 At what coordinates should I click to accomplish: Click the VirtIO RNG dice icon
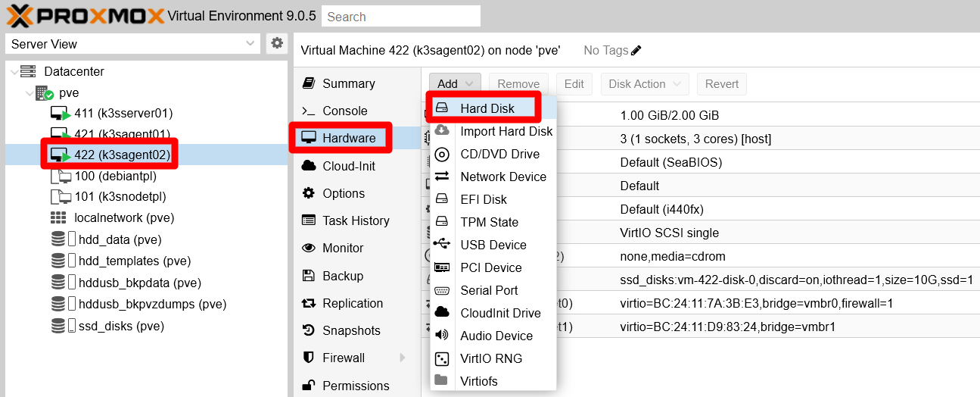[x=443, y=358]
